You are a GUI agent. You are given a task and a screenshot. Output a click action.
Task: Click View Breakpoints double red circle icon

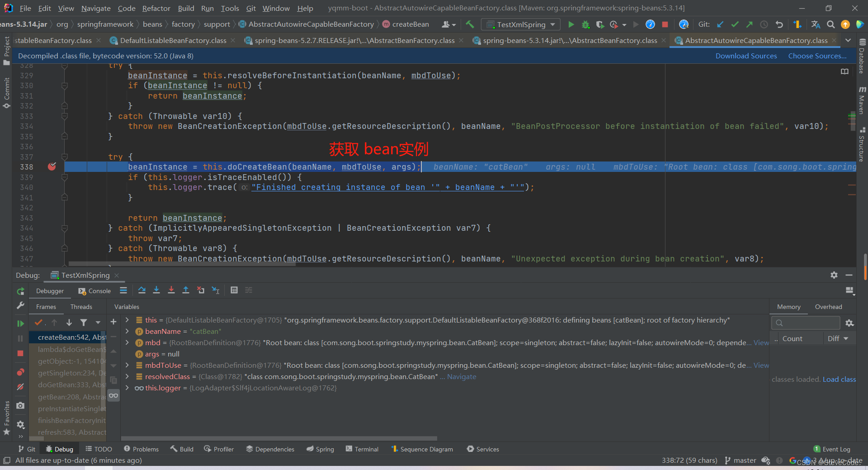20,372
